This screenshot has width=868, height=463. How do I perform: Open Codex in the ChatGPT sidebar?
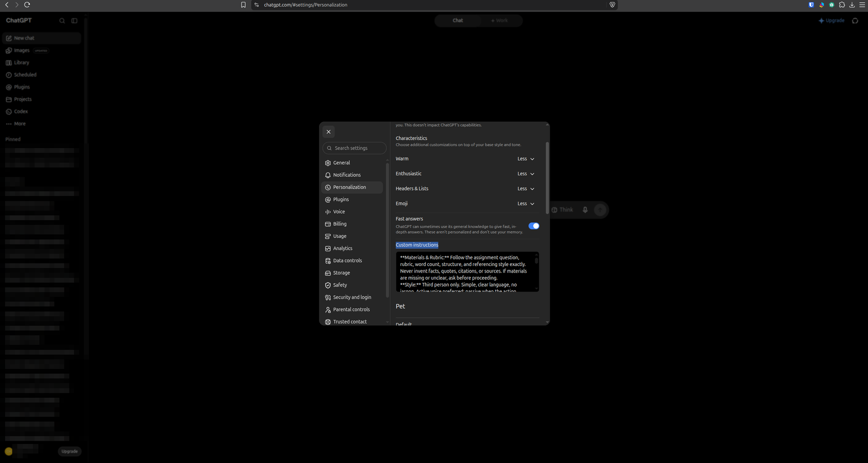[x=42, y=111]
